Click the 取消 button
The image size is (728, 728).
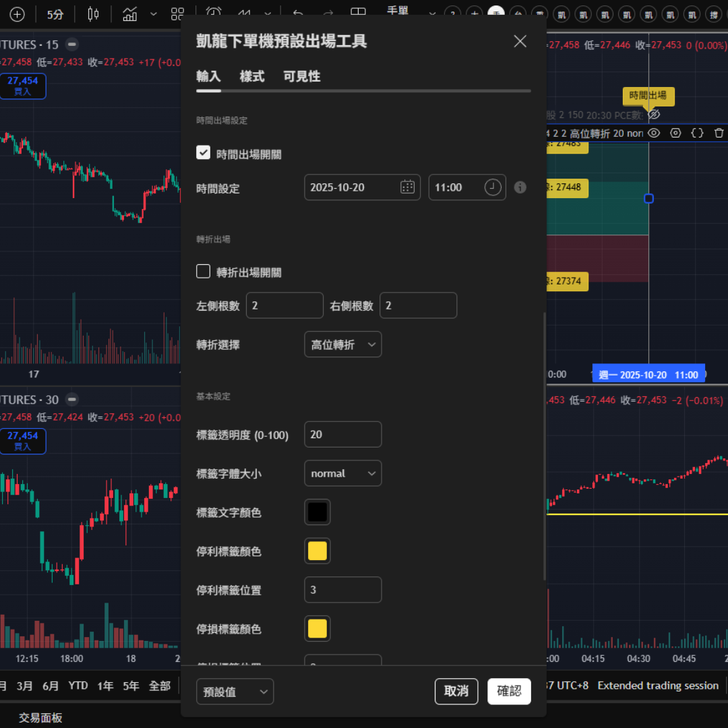point(456,692)
